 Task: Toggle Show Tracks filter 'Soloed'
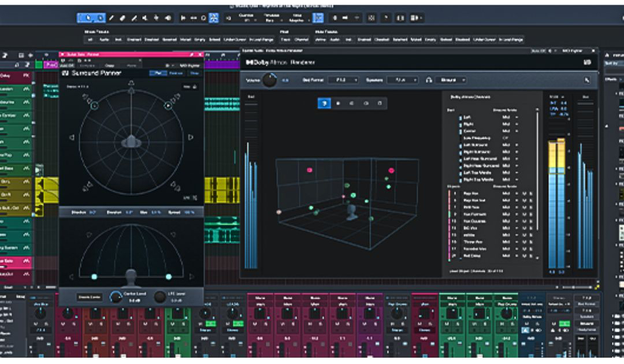click(x=214, y=40)
